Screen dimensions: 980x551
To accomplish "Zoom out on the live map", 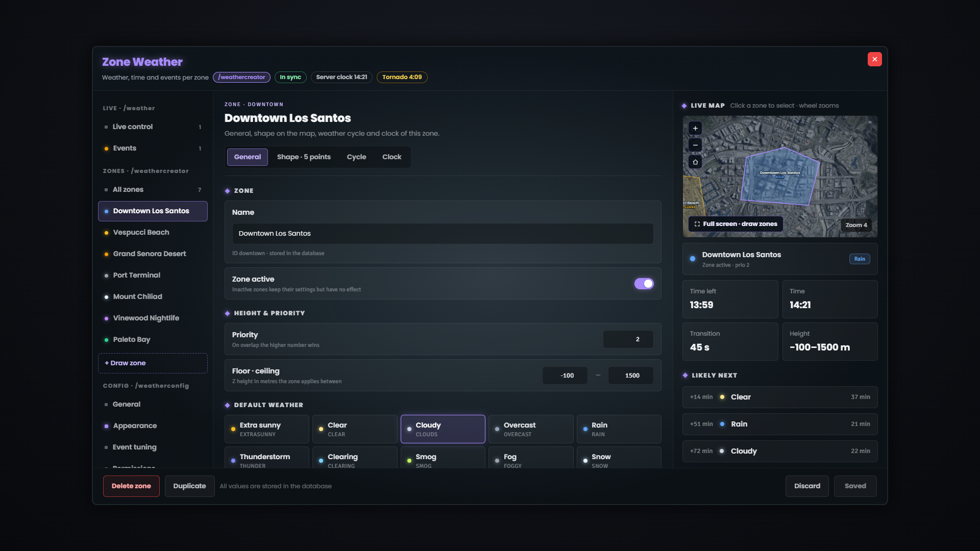I will tap(695, 145).
